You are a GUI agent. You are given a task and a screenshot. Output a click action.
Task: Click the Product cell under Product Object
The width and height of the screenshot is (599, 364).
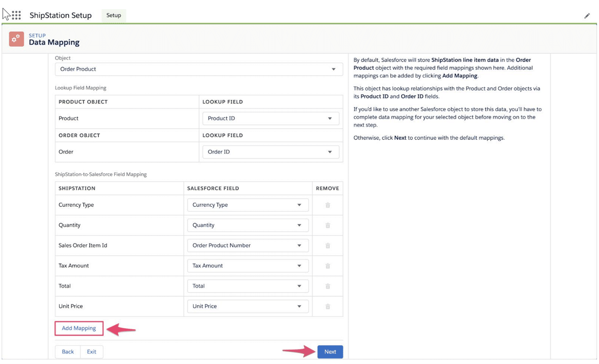coord(127,118)
